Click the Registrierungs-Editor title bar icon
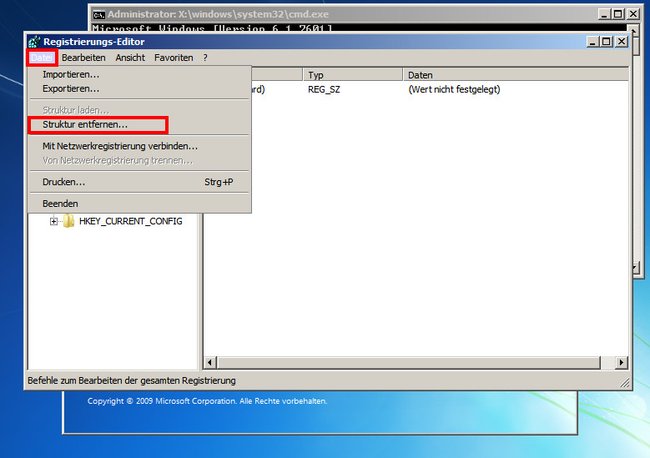The height and width of the screenshot is (458, 650). tap(34, 42)
